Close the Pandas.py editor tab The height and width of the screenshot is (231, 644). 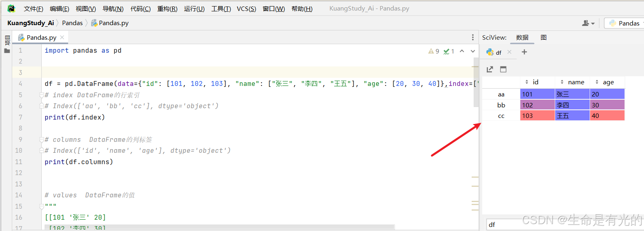[62, 37]
